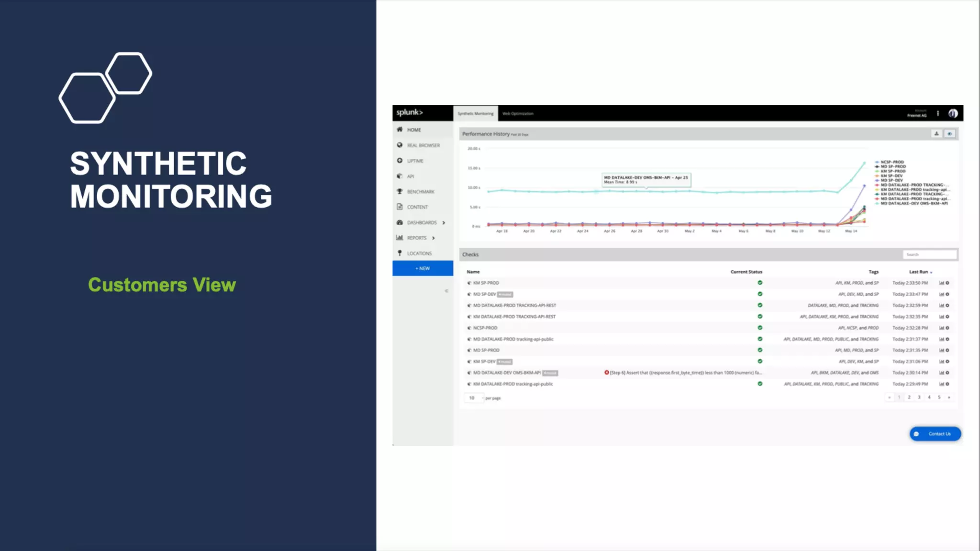This screenshot has width=980, height=551.
Task: Switch to the Web Optimization tab
Action: click(518, 114)
